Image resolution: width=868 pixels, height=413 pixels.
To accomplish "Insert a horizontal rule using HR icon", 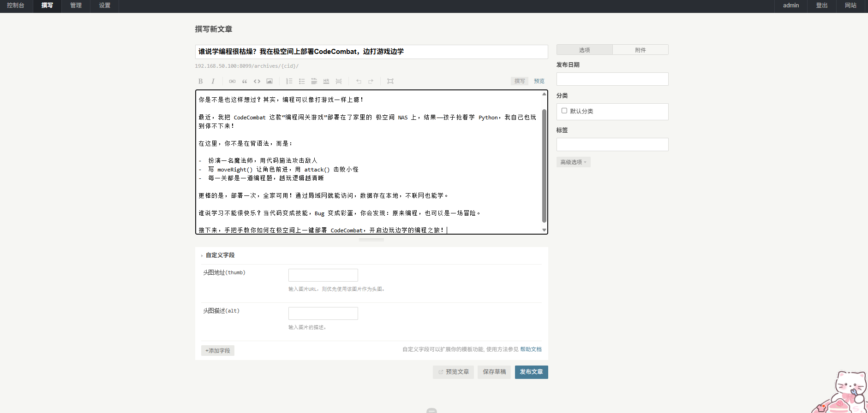I will pos(326,81).
